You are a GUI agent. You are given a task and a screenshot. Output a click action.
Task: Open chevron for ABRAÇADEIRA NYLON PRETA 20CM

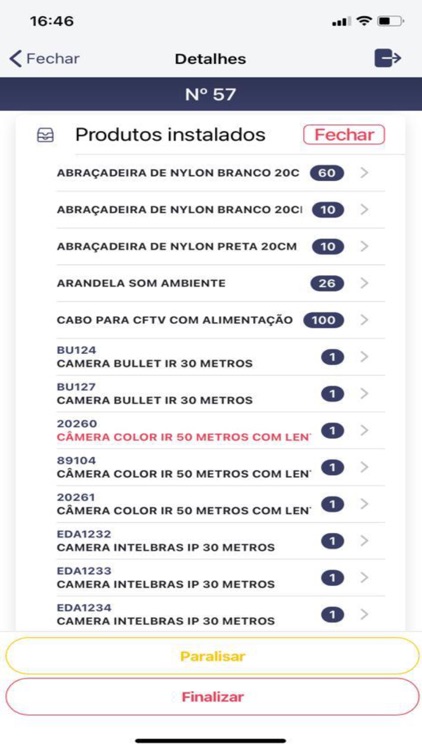[x=365, y=246]
